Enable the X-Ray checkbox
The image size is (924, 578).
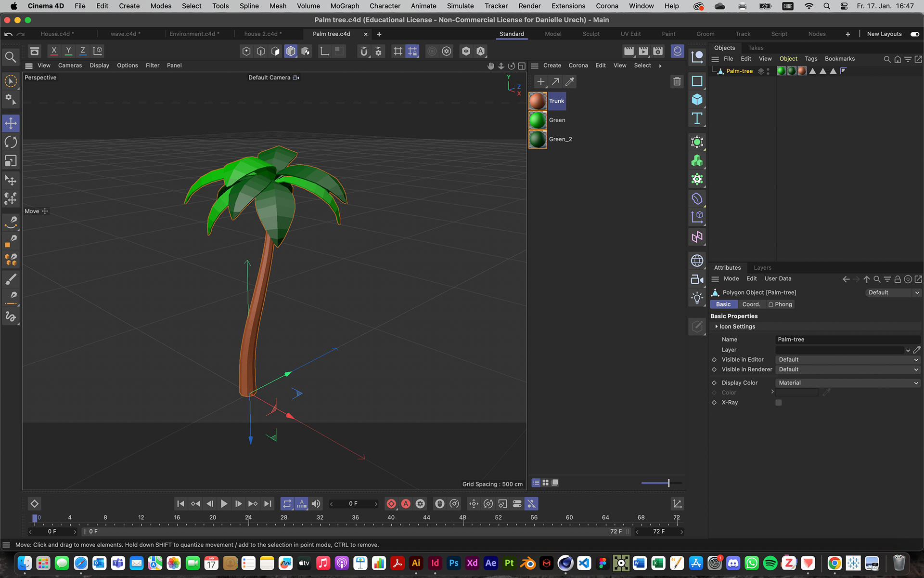778,403
